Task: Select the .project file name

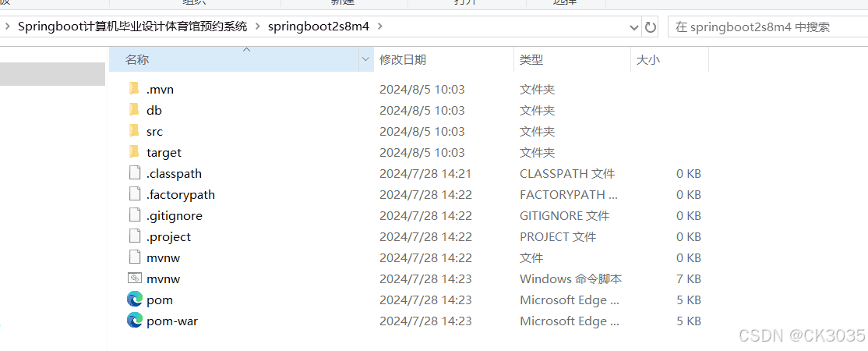Action: click(168, 237)
